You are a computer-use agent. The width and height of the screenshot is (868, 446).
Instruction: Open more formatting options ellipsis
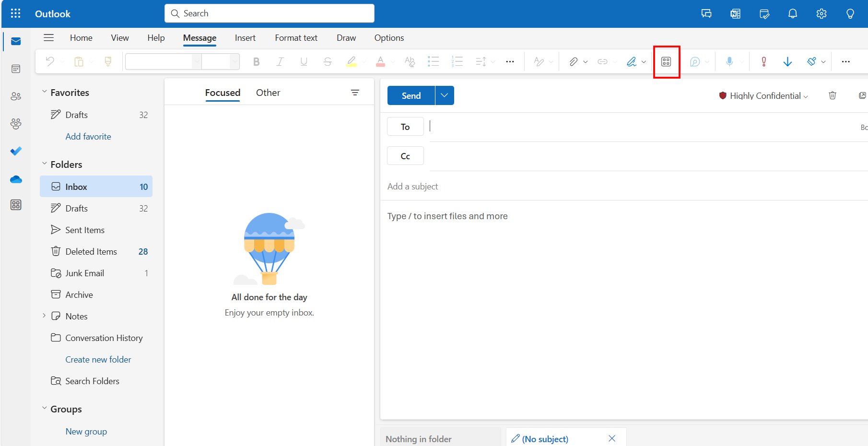pos(510,61)
